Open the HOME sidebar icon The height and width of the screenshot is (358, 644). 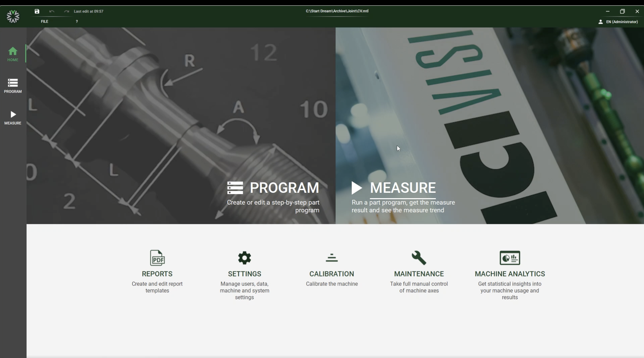click(13, 54)
